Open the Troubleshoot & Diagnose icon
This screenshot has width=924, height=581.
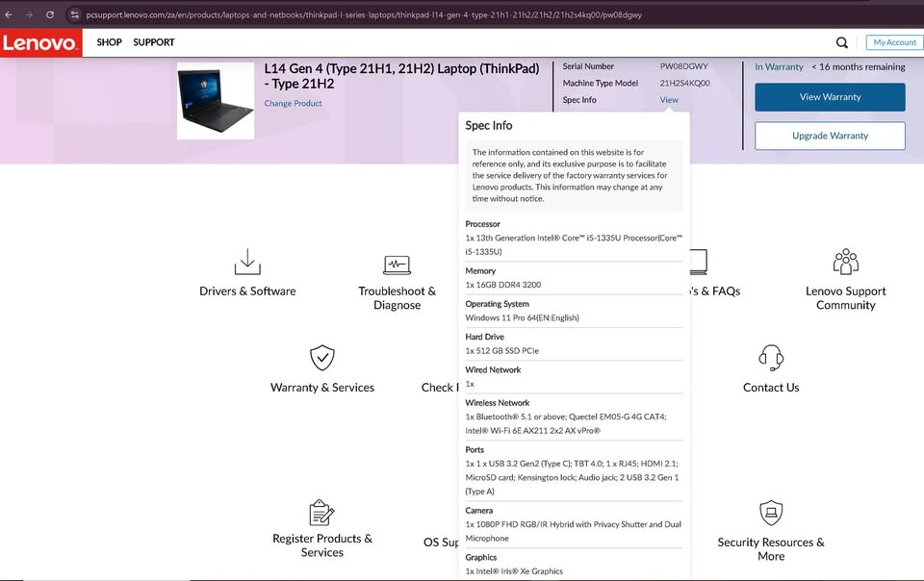pyautogui.click(x=397, y=265)
